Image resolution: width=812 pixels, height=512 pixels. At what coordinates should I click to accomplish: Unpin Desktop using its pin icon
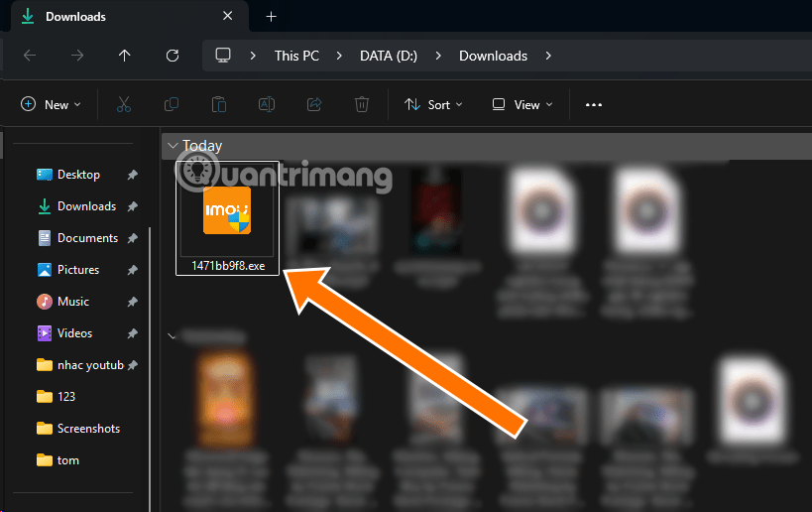pos(133,175)
